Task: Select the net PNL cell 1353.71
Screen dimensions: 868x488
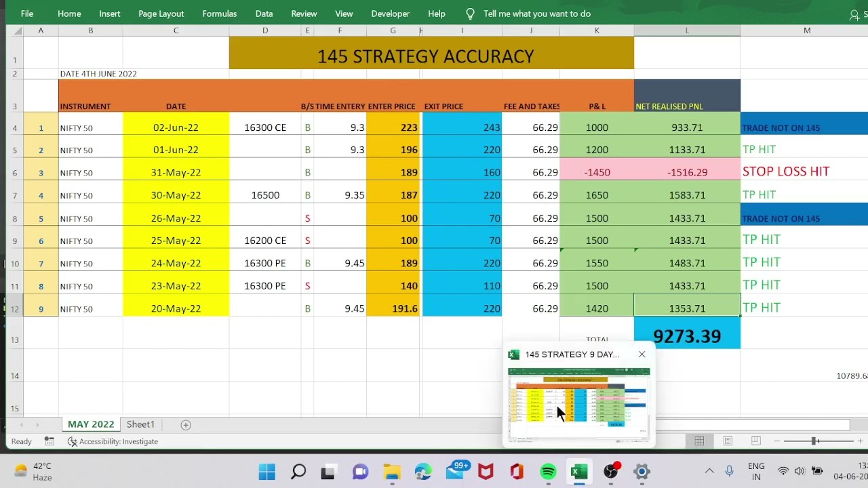Action: pos(687,306)
